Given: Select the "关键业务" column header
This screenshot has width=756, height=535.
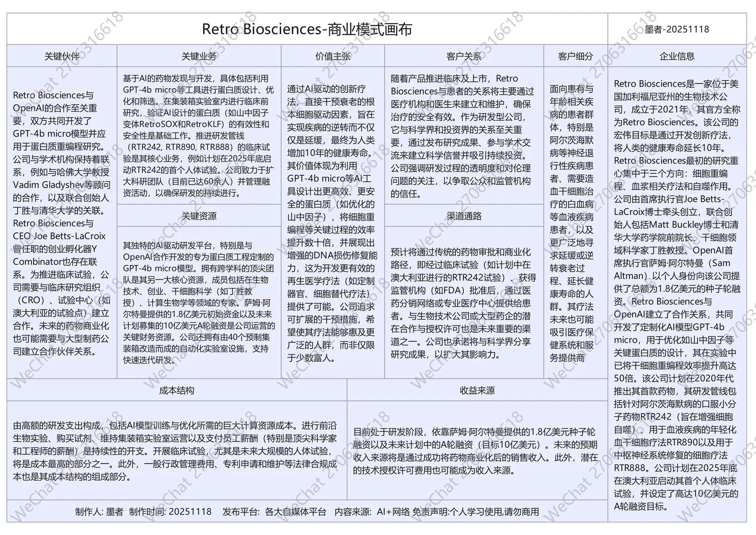Looking at the screenshot, I should (x=199, y=56).
